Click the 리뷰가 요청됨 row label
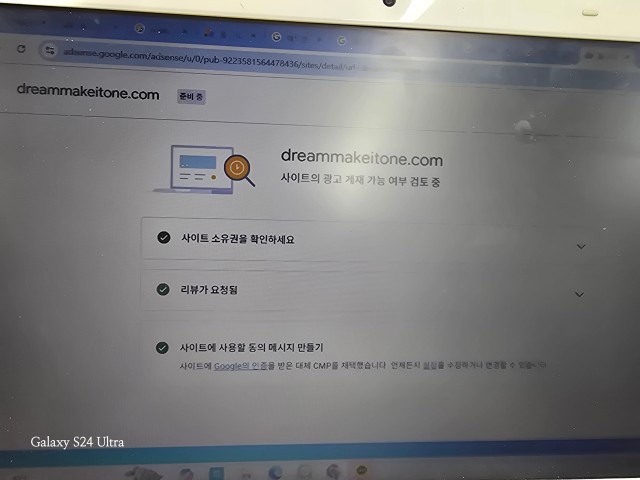The height and width of the screenshot is (480, 640). (x=209, y=290)
